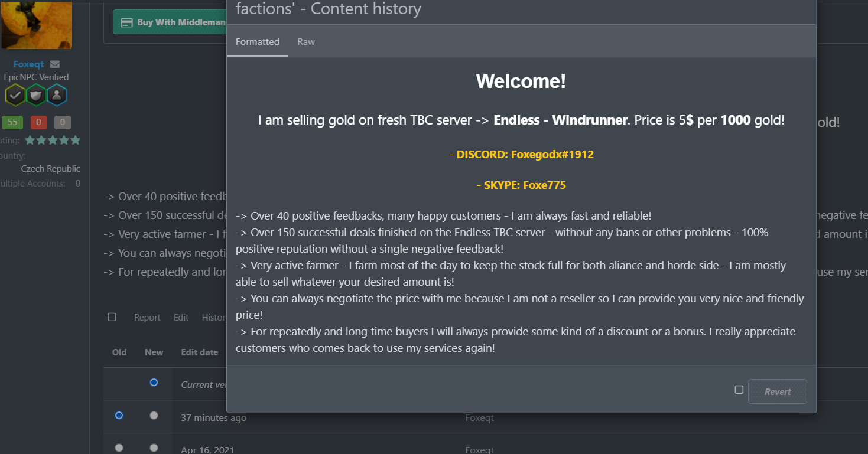The height and width of the screenshot is (454, 868).
Task: Tick the post selection checkbox near Report
Action: coord(112,317)
